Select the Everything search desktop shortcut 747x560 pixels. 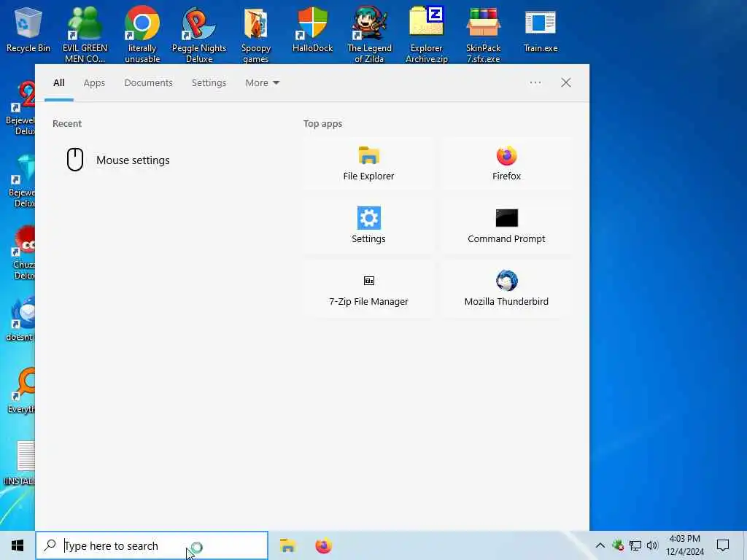point(21,391)
